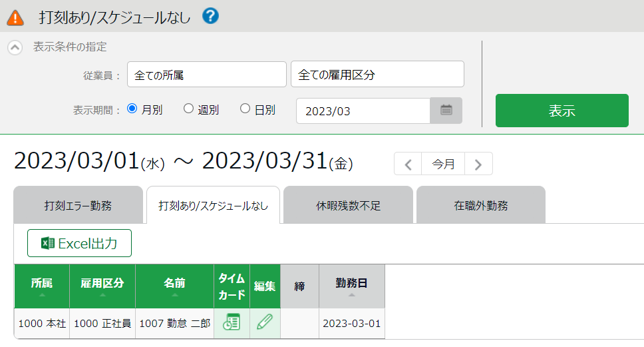Click the 今月 button

pos(443,164)
